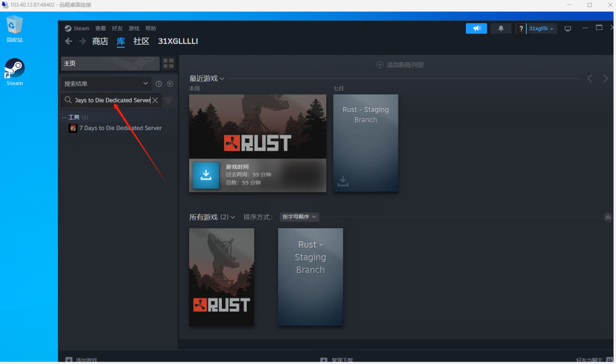Image resolution: width=616 pixels, height=364 pixels.
Task: Click the 管理下载 download icon
Action: click(324, 360)
